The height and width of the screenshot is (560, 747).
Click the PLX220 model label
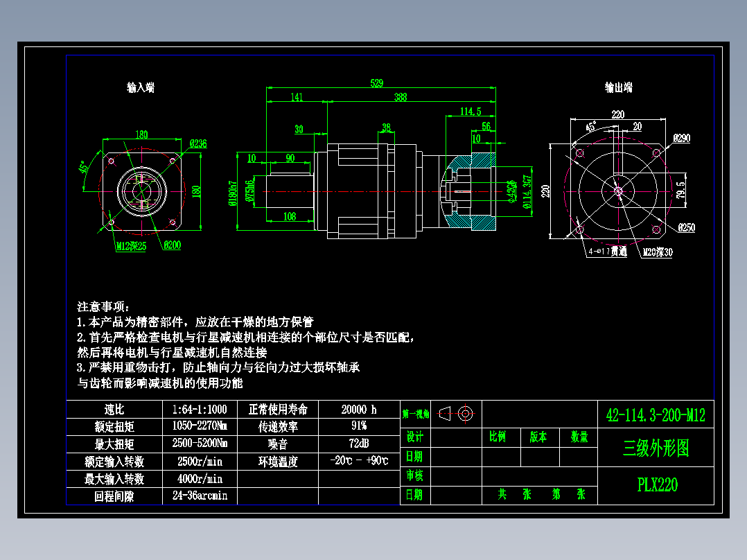[x=658, y=483]
